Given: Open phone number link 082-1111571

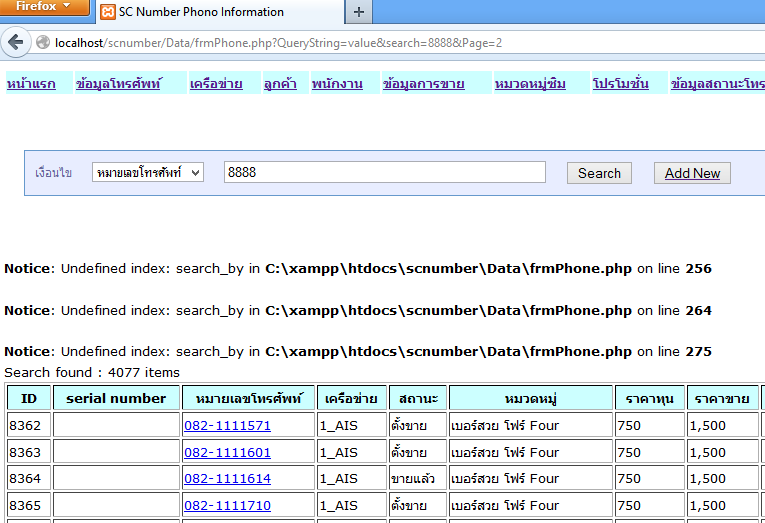Looking at the screenshot, I should 227,425.
